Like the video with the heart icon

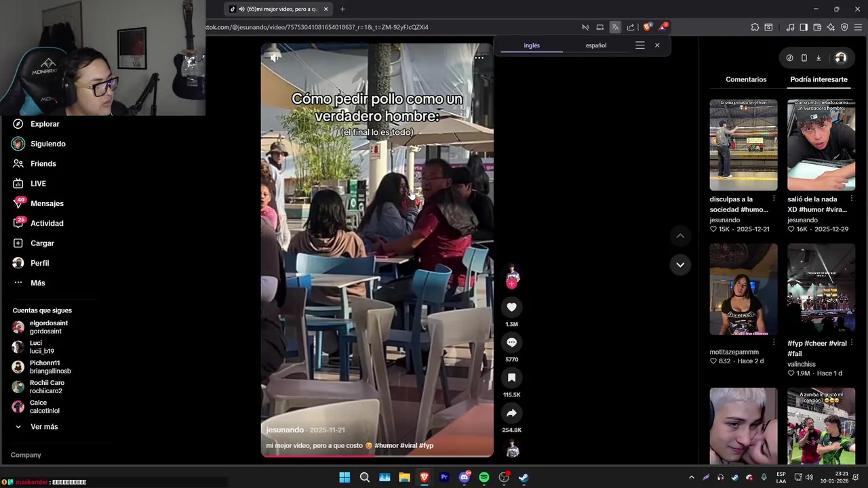pyautogui.click(x=511, y=307)
